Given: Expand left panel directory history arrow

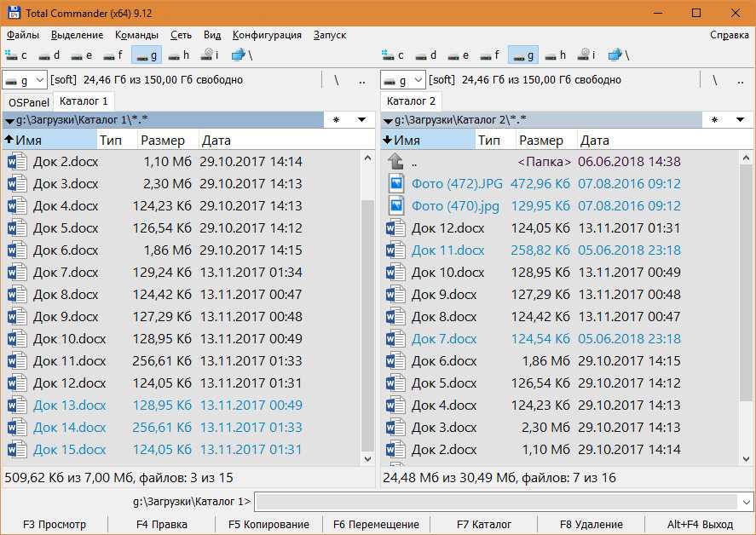Looking at the screenshot, I should point(361,120).
